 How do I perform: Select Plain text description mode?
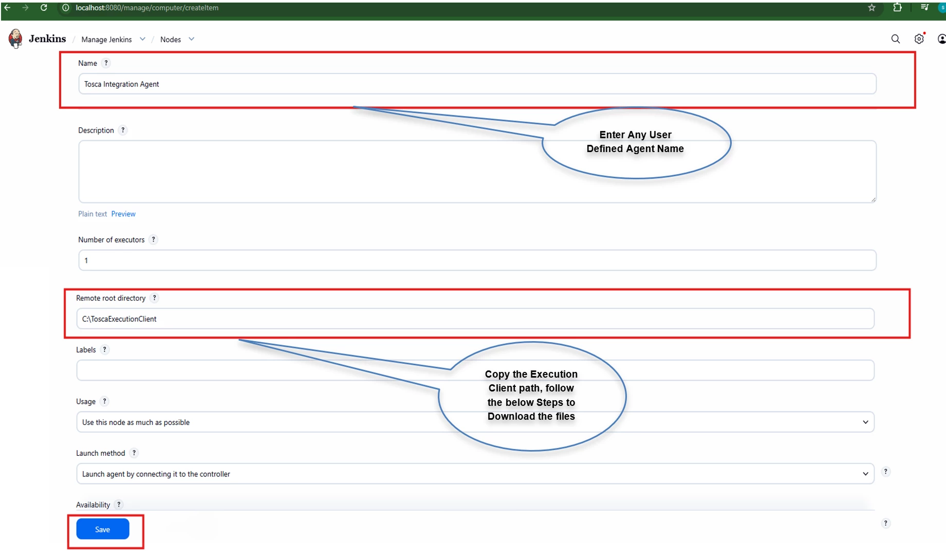click(x=92, y=214)
